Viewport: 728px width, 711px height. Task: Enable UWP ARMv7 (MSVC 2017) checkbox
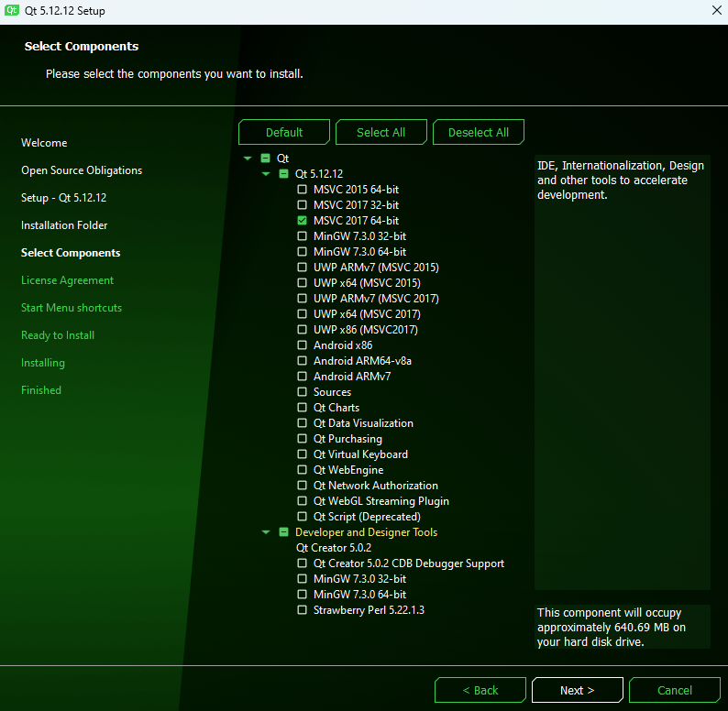click(x=302, y=299)
